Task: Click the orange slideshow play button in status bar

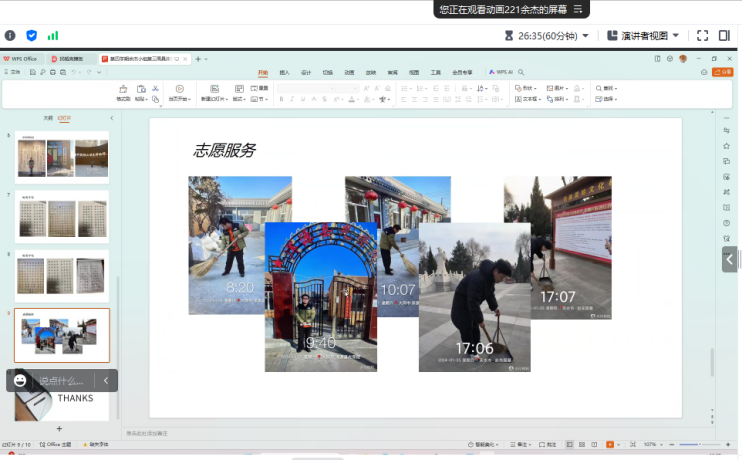Action: (x=610, y=444)
